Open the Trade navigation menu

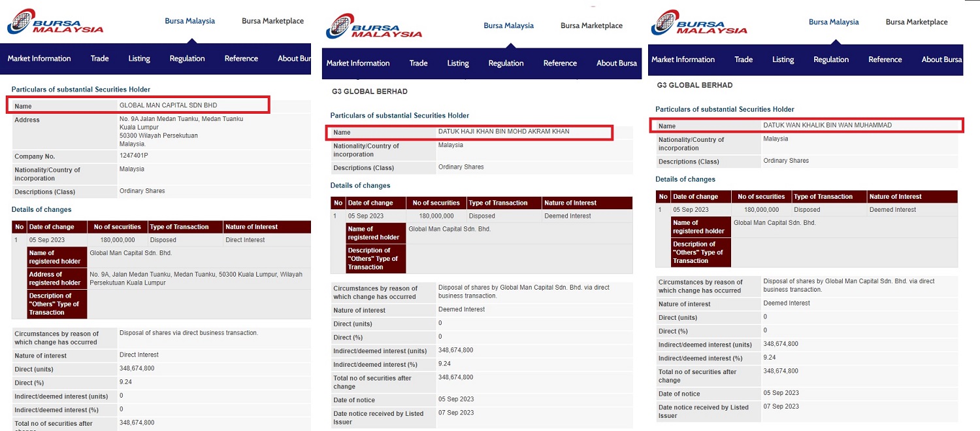[99, 58]
